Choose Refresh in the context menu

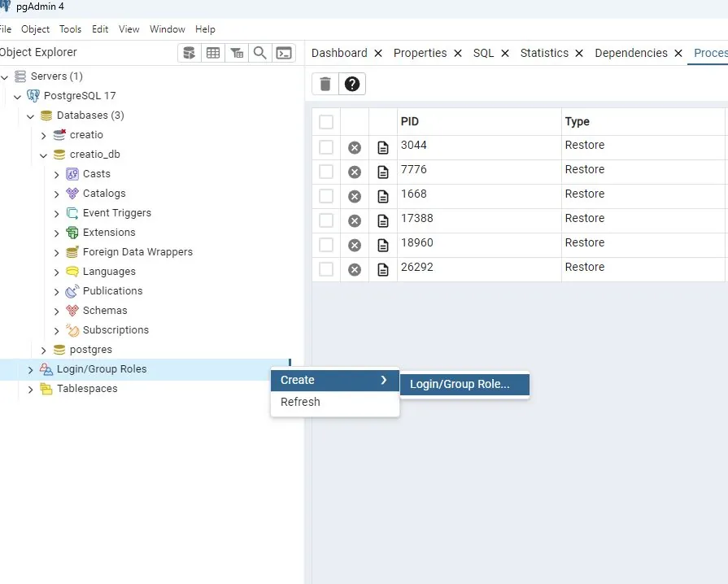click(x=335, y=402)
